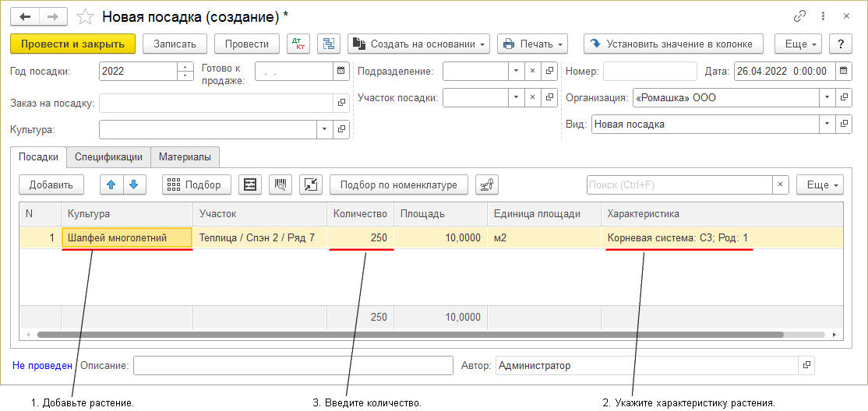Add a new row with Добавить

pos(51,184)
